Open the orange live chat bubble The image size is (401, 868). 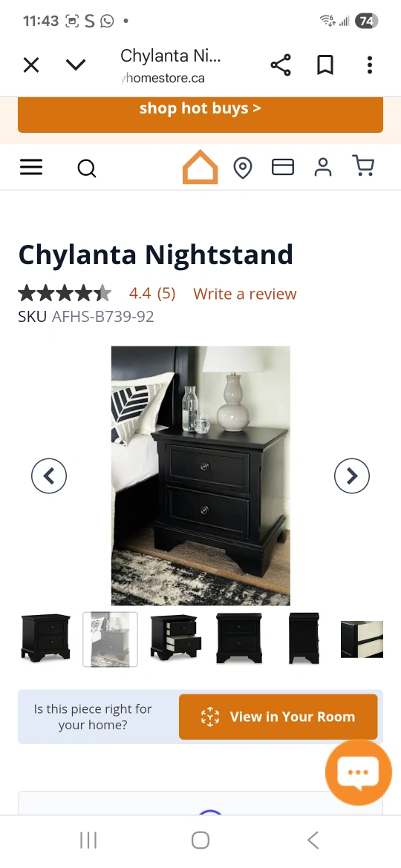[x=359, y=772]
